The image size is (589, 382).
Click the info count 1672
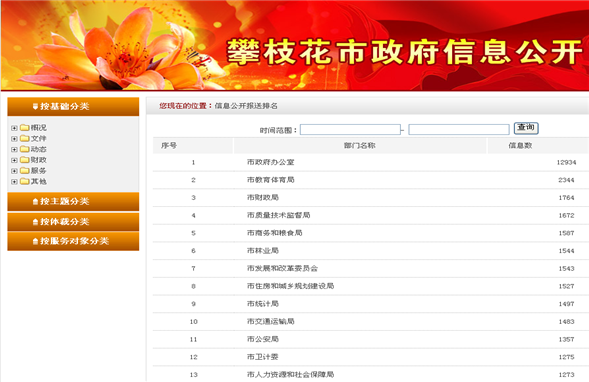[566, 215]
